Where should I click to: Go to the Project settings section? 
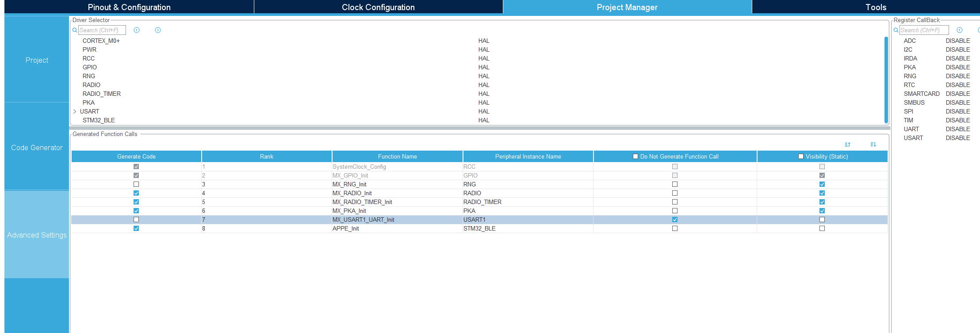click(x=37, y=60)
